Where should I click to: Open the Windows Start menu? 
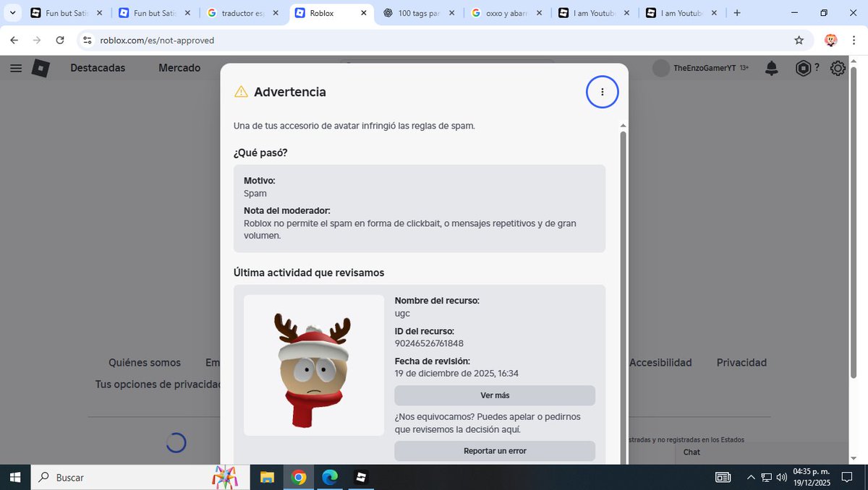coord(15,477)
